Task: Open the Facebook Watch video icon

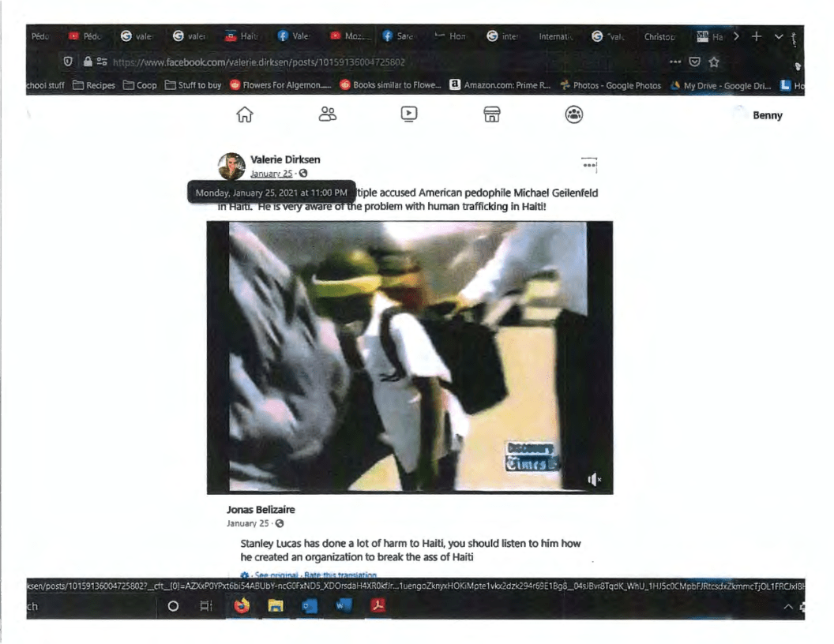Action: click(x=409, y=115)
